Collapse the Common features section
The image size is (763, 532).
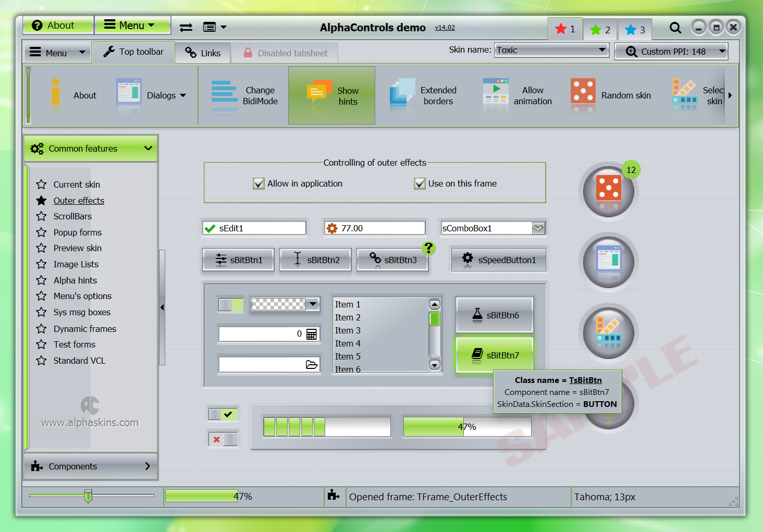coord(91,149)
